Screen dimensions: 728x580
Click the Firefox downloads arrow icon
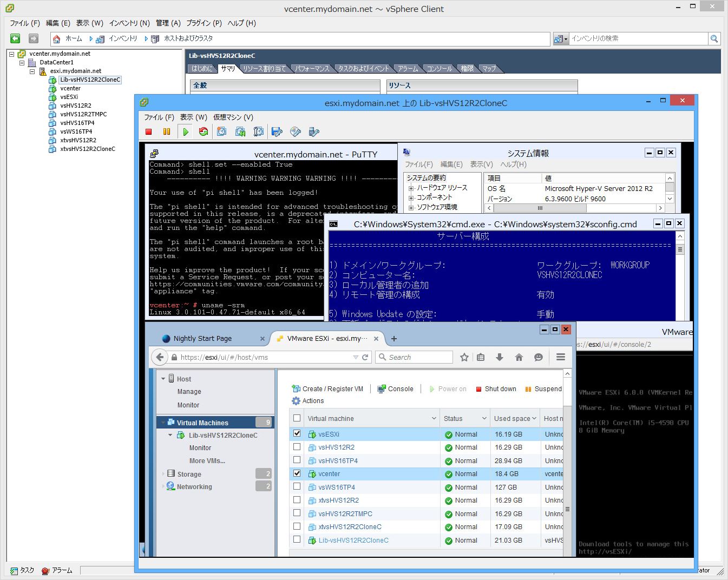point(500,357)
